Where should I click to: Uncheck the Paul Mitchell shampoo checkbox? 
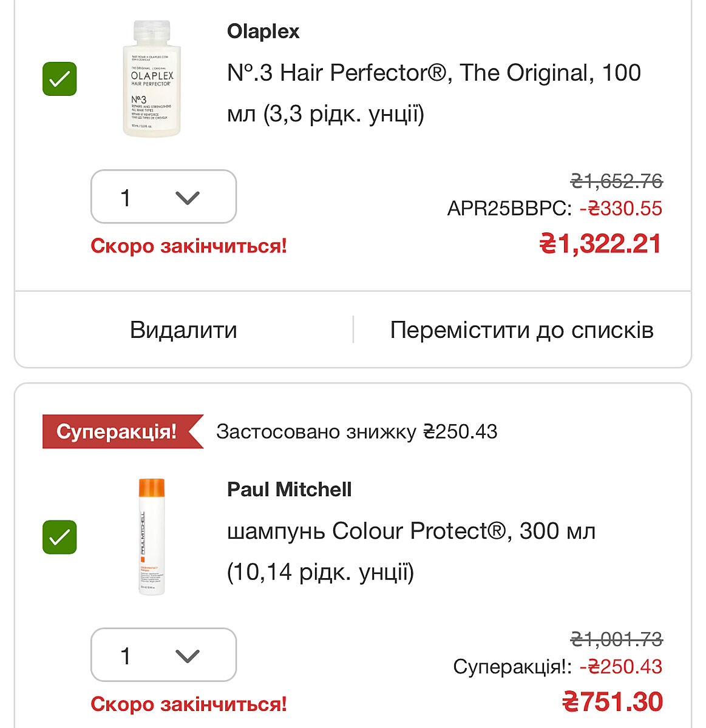59,537
